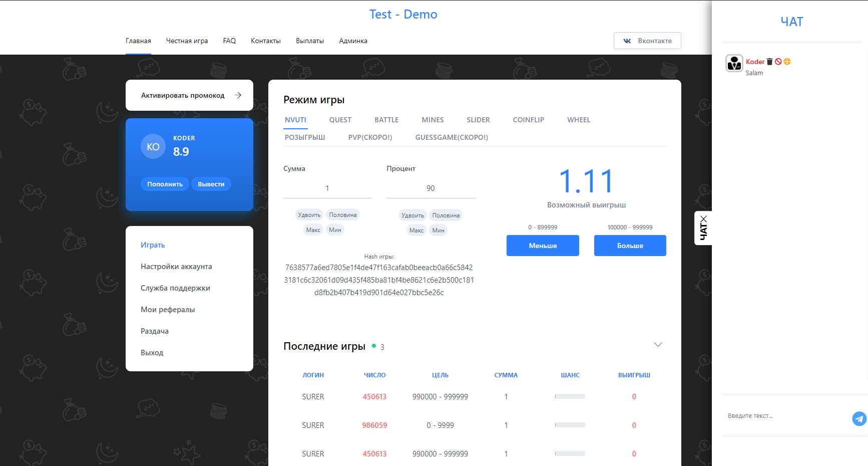Click Удвоить under the Сумма field
Viewport: 868px width, 466px height.
[x=309, y=215]
